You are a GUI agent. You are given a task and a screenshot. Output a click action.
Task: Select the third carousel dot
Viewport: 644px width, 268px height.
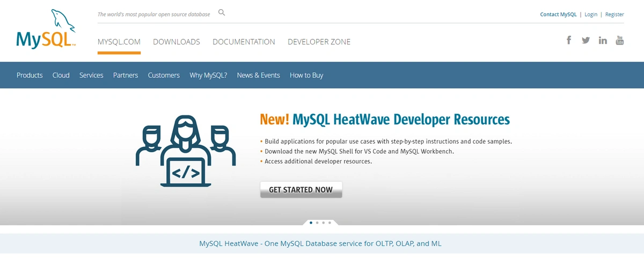[x=324, y=222]
